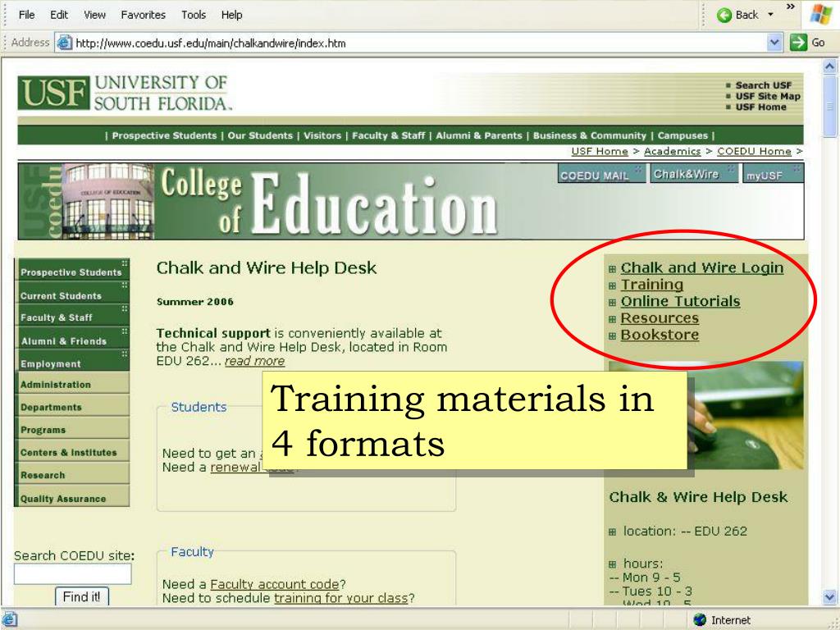This screenshot has height=630, width=840.
Task: Open the Training link
Action: (x=652, y=285)
